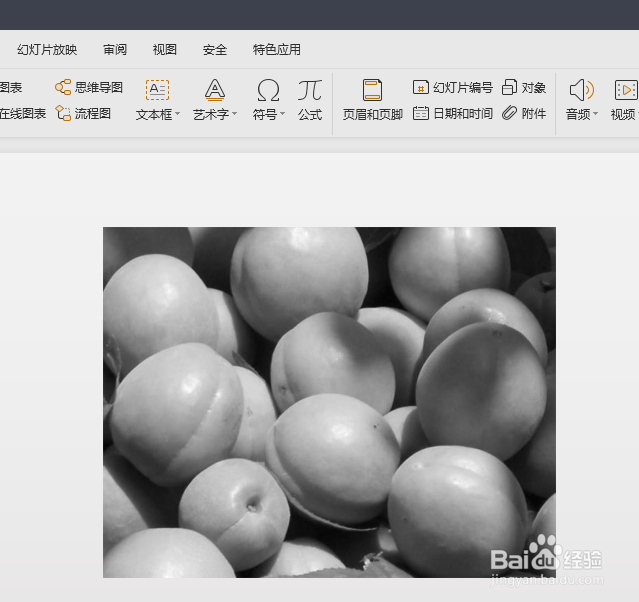The width and height of the screenshot is (639, 602).
Task: Click the 页眉和页脚 text label
Action: coord(372,115)
